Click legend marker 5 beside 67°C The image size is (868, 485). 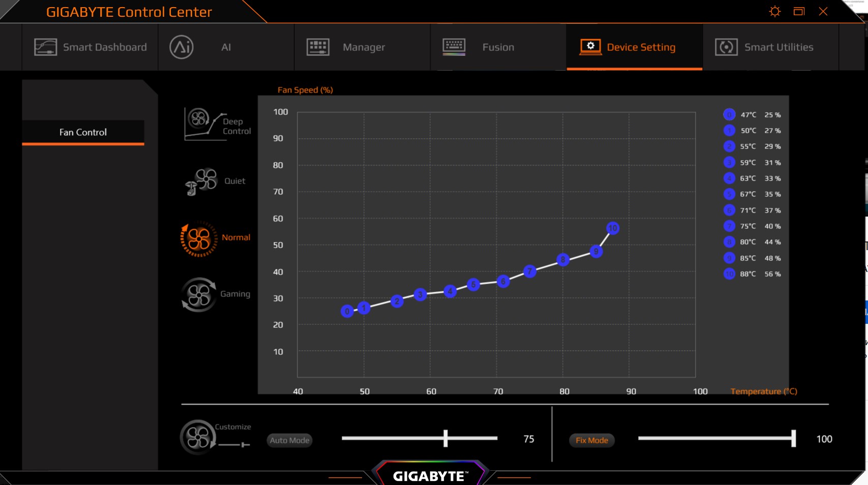click(x=729, y=194)
